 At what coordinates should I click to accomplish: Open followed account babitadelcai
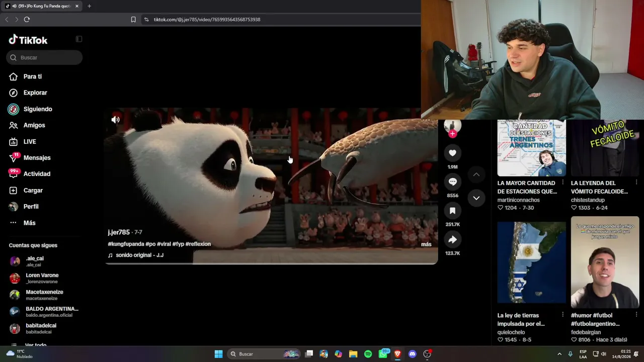click(x=44, y=328)
